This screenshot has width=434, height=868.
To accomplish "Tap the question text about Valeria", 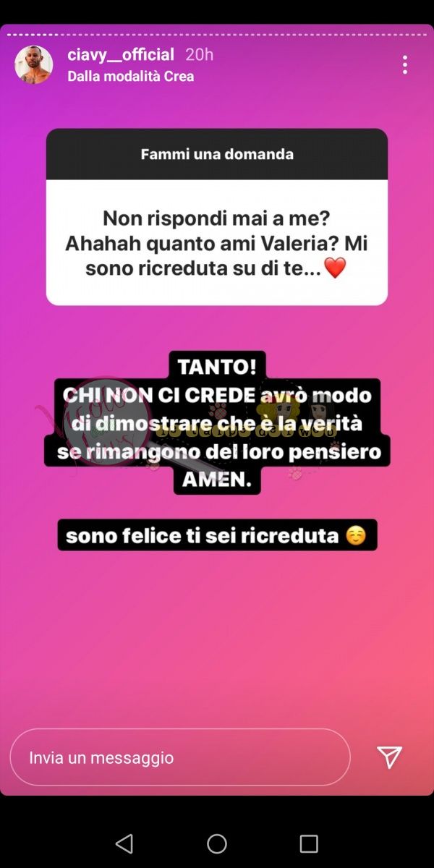I will coord(217,243).
